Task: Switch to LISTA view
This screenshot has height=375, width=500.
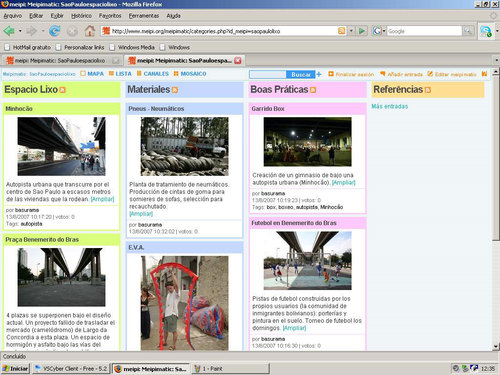Action: point(120,74)
